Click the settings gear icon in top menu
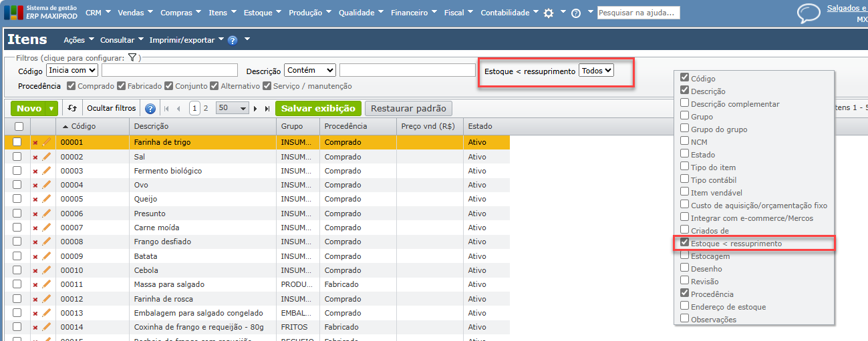Image resolution: width=868 pixels, height=341 pixels. (x=549, y=13)
